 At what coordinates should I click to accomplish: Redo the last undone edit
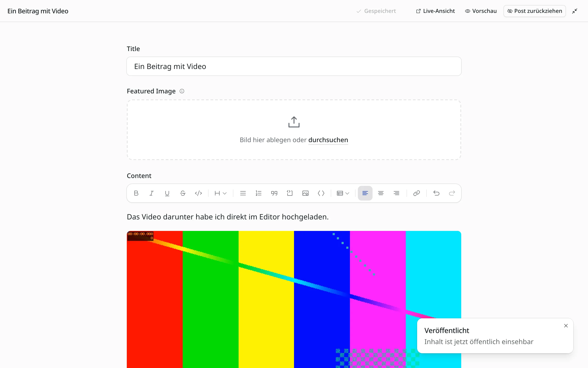pos(452,193)
